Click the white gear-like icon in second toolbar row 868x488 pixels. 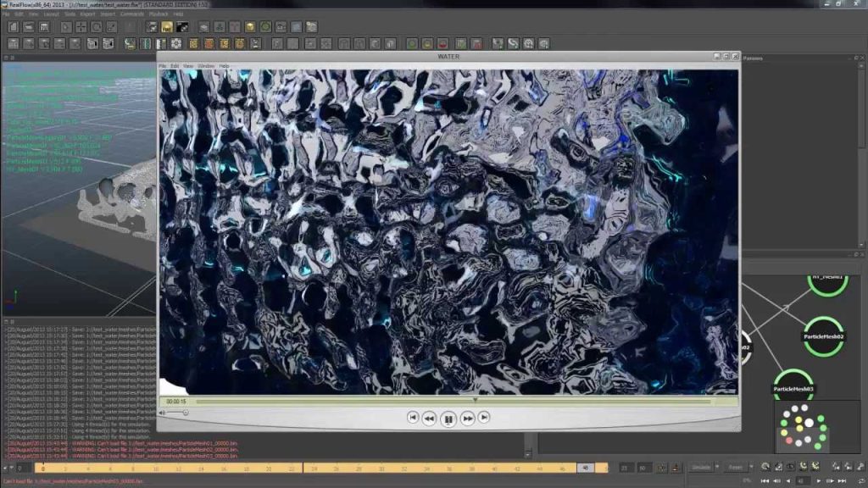point(176,44)
